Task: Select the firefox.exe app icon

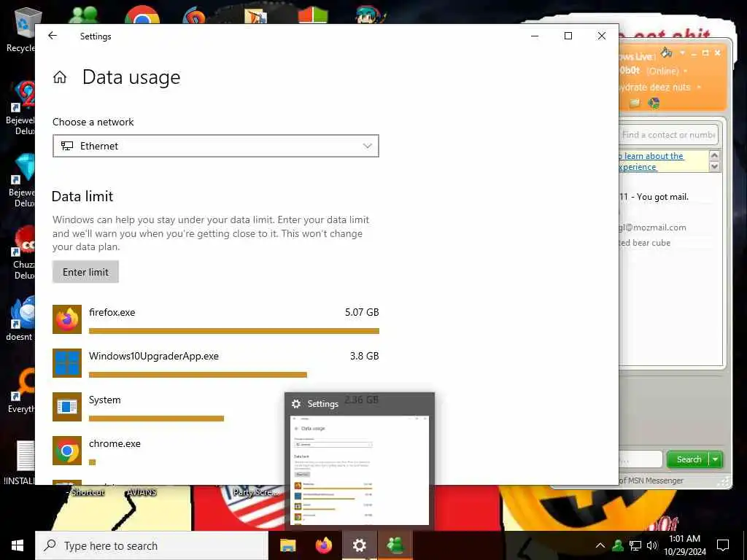Action: 67,319
